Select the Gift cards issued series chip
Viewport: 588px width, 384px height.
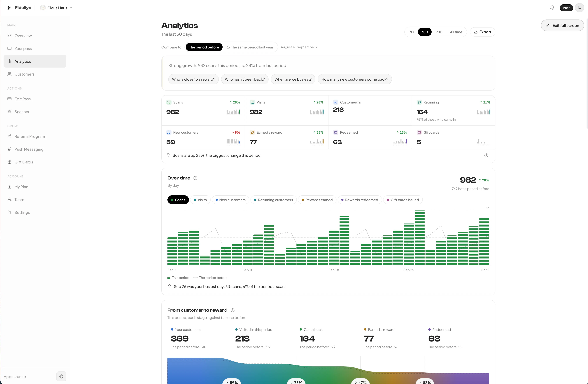[x=403, y=200]
